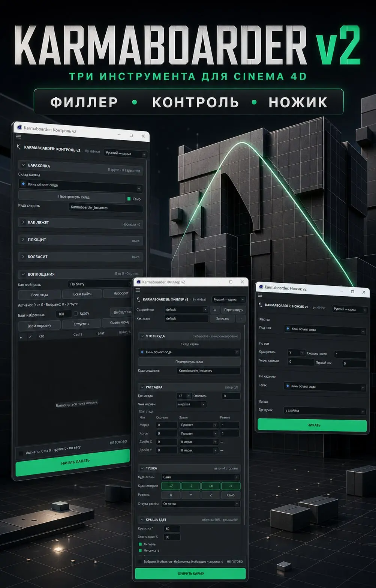Click the checkmark column header in the Воплощения table

[x=30, y=336]
